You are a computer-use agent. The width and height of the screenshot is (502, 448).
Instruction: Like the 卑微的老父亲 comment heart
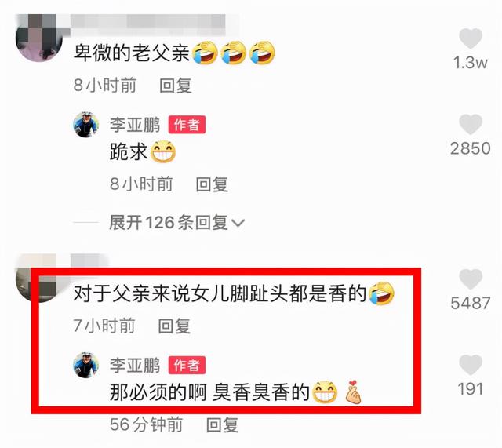click(x=471, y=38)
